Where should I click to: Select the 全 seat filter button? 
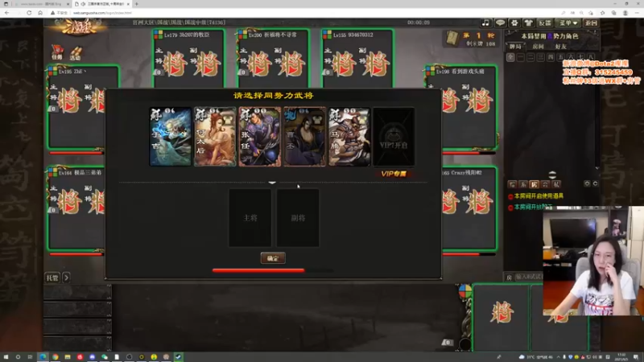click(510, 57)
